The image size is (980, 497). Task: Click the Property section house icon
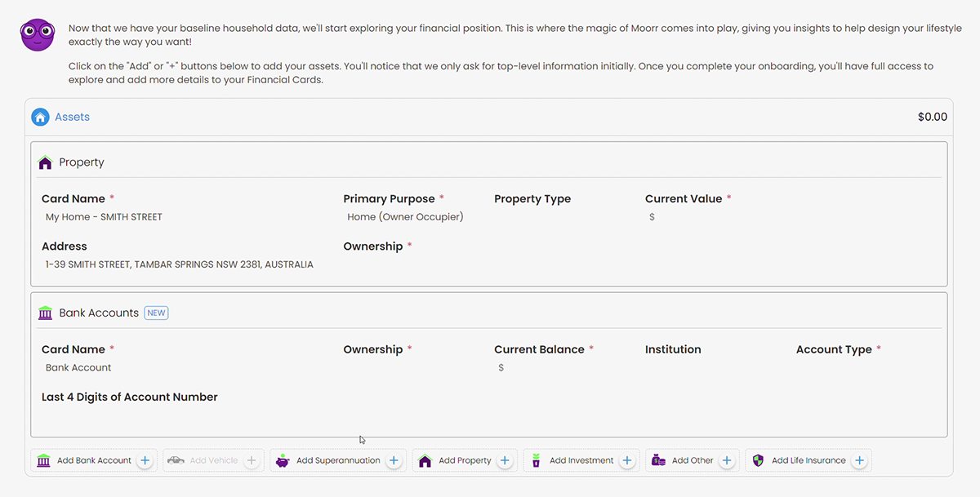pos(46,162)
